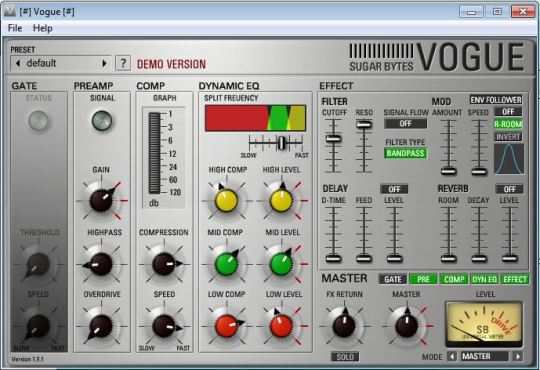
Task: Click the DEMO VERSION label
Action: tap(172, 64)
